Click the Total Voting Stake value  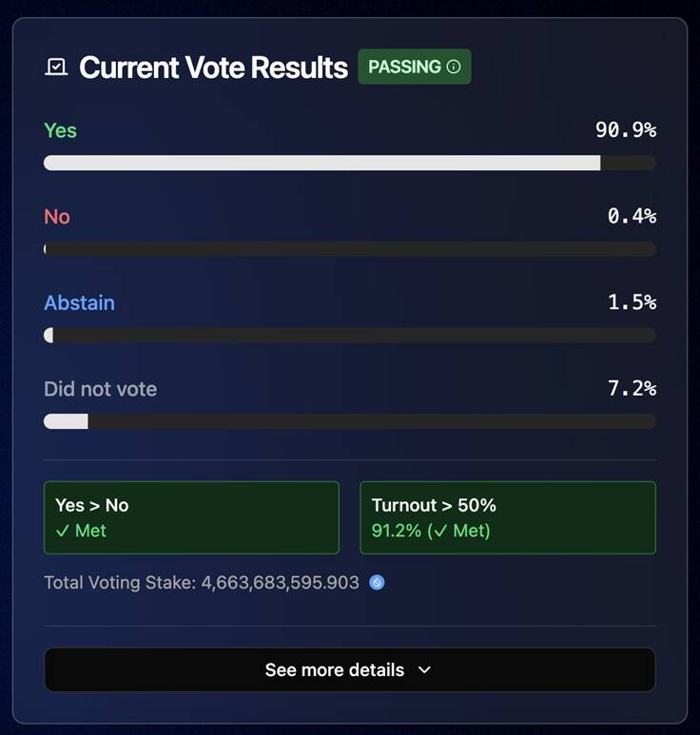pyautogui.click(x=280, y=583)
